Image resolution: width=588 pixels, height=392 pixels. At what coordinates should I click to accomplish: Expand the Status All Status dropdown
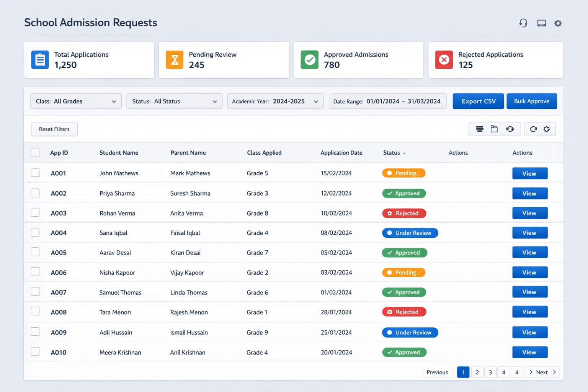(174, 101)
